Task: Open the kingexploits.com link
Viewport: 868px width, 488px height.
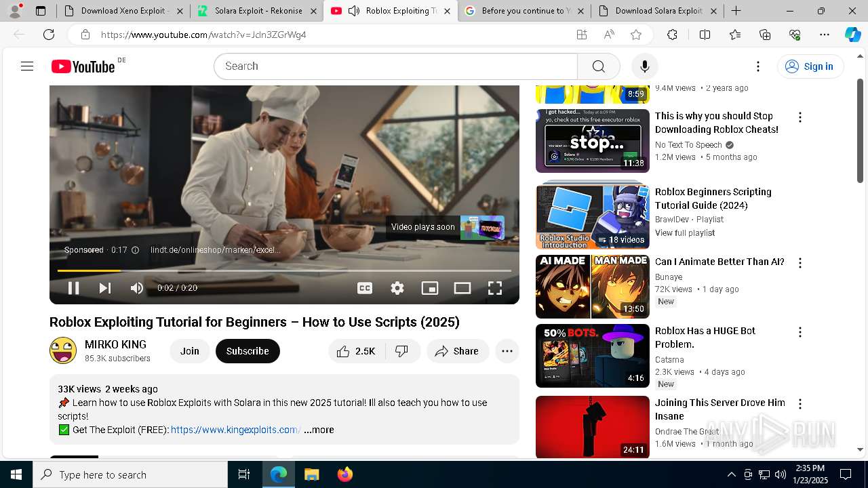Action: (x=235, y=430)
